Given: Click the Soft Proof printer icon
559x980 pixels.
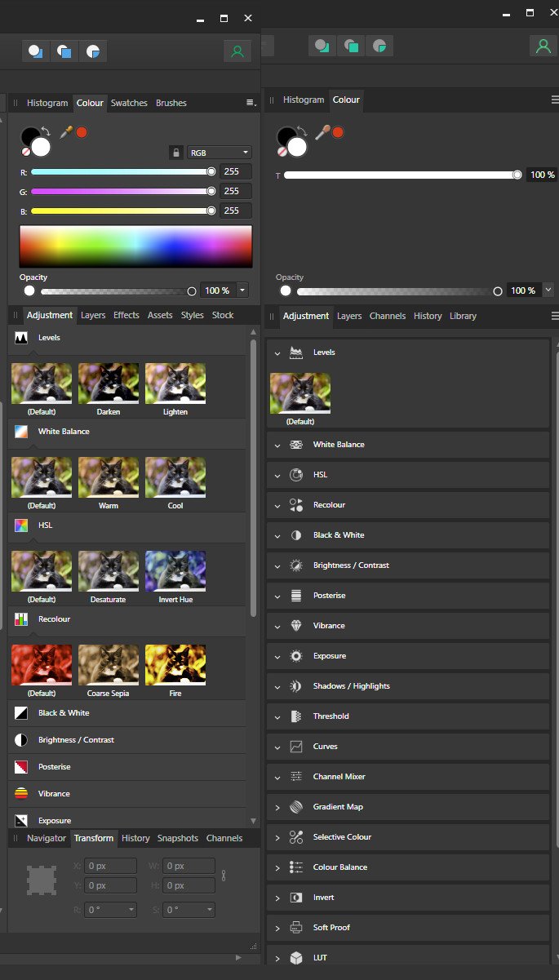Looking at the screenshot, I should (296, 928).
